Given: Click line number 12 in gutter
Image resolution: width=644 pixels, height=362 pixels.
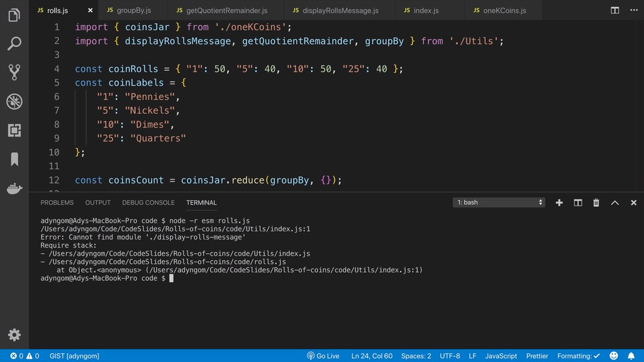Looking at the screenshot, I should [54, 180].
